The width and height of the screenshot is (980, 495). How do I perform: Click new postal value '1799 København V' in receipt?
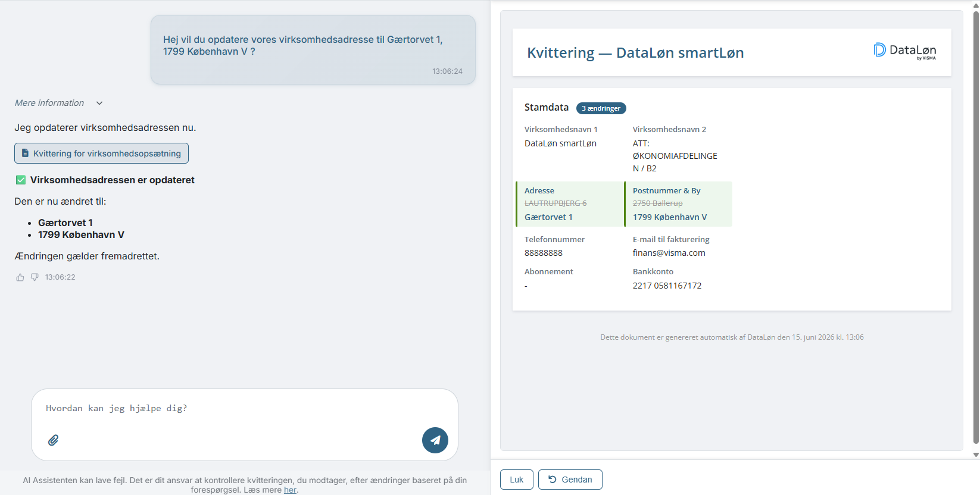[670, 217]
